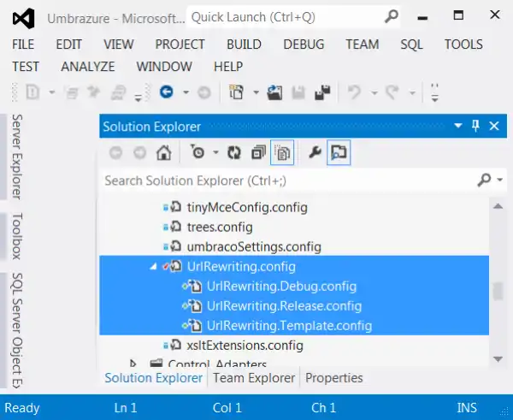This screenshot has height=420, width=513.
Task: Close the Solution Explorer panel
Action: 494,126
